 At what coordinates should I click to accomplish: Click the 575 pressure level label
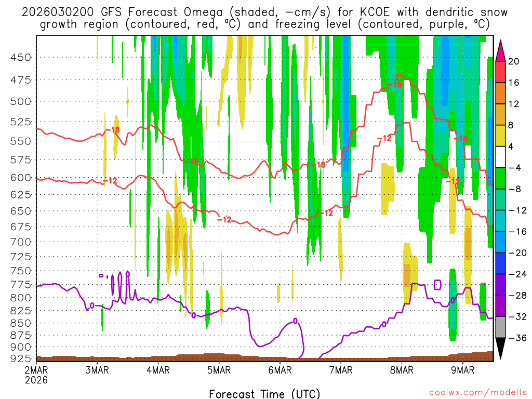coord(21,159)
